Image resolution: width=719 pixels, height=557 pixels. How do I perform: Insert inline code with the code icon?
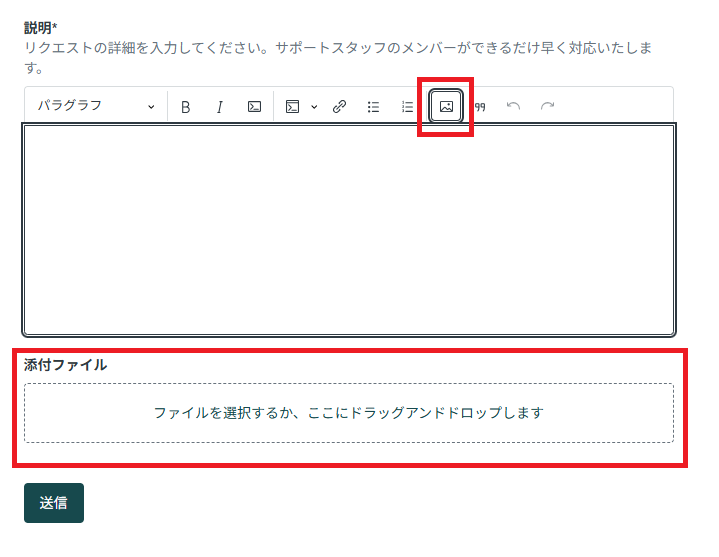tap(254, 107)
